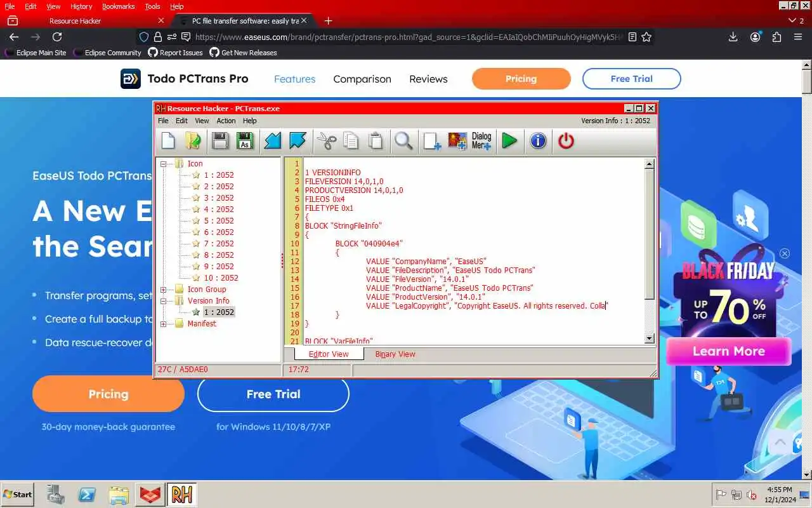Compile script with the green play icon
This screenshot has width=812, height=508.
coord(509,140)
